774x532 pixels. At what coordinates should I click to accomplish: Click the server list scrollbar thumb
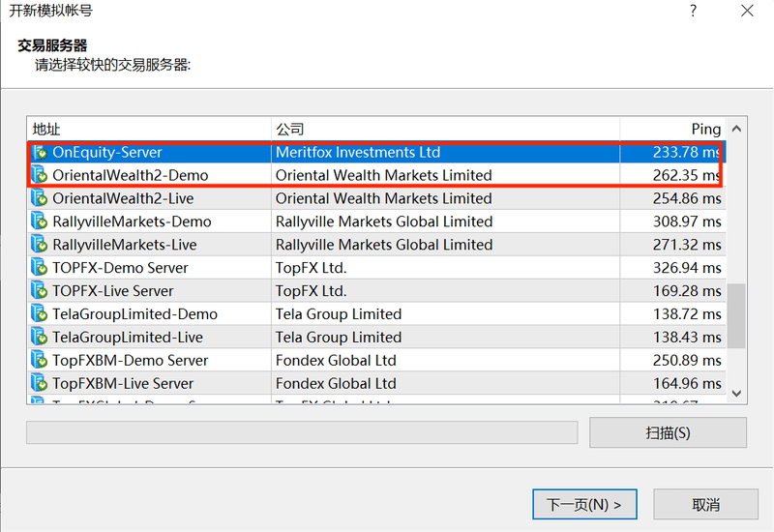(x=736, y=316)
